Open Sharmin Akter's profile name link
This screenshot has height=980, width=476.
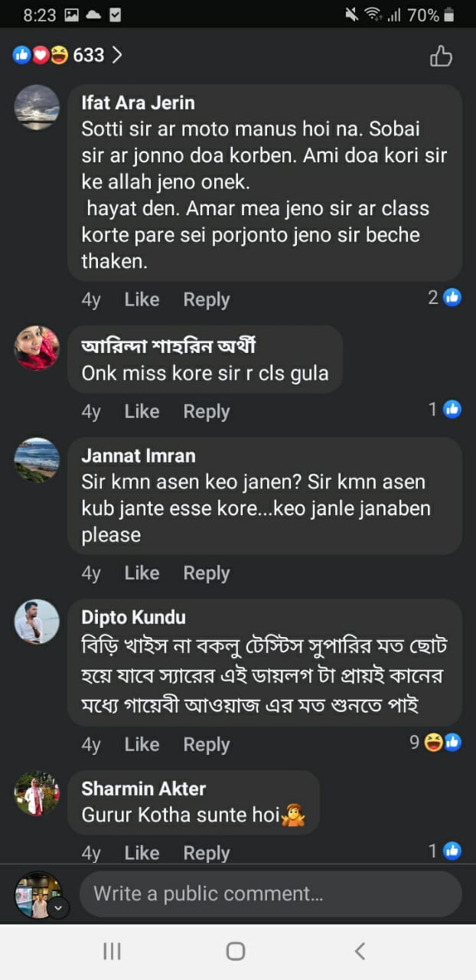click(144, 789)
